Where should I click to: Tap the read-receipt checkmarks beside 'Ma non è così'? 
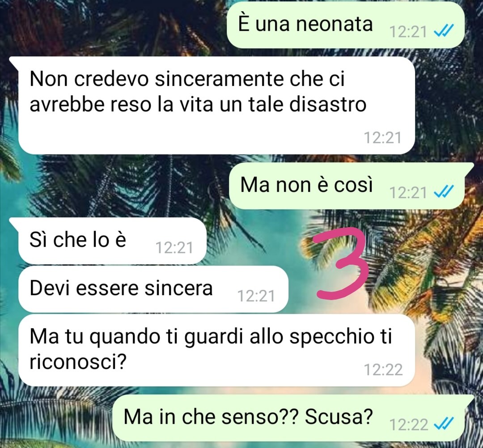(x=444, y=192)
